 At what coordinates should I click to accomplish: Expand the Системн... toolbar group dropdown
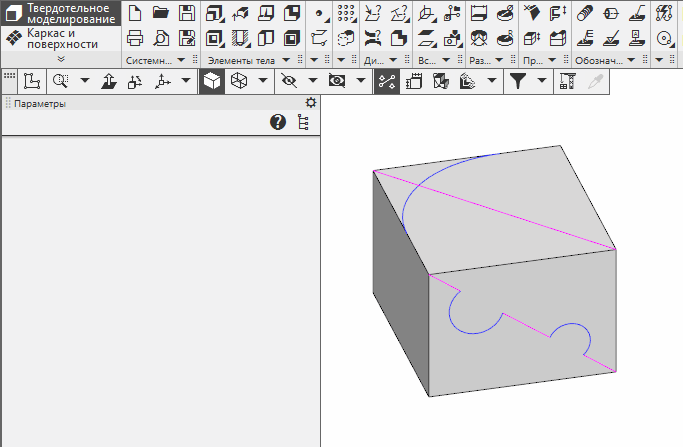181,61
